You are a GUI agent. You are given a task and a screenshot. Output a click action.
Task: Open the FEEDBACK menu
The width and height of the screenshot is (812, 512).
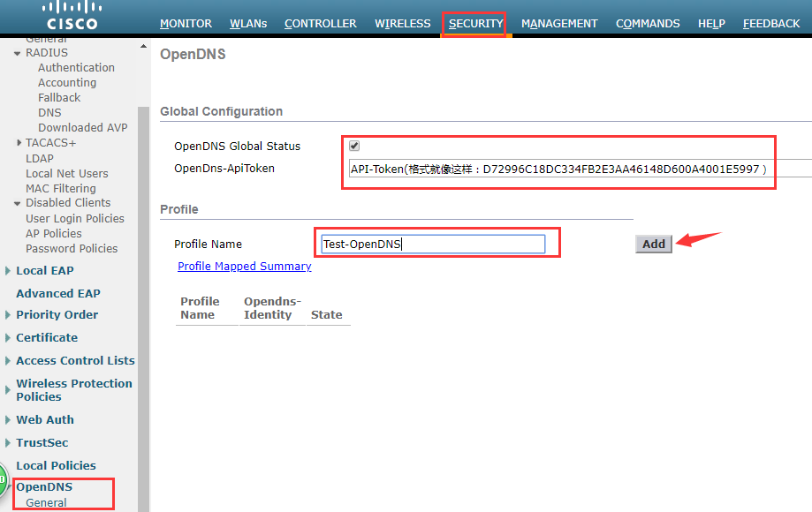(x=771, y=24)
